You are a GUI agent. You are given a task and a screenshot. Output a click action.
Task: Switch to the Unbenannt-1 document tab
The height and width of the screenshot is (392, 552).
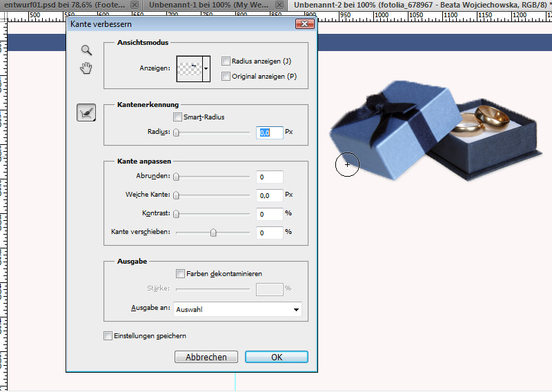[x=207, y=5]
